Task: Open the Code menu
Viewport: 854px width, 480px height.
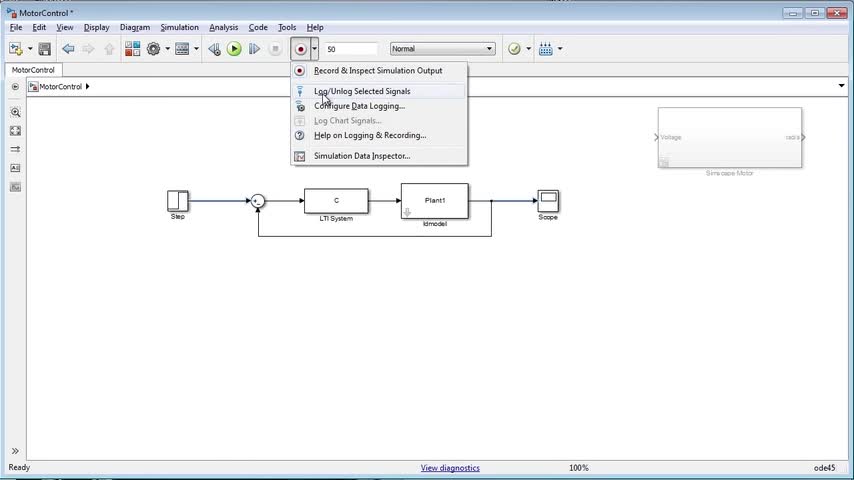Action: 258,27
